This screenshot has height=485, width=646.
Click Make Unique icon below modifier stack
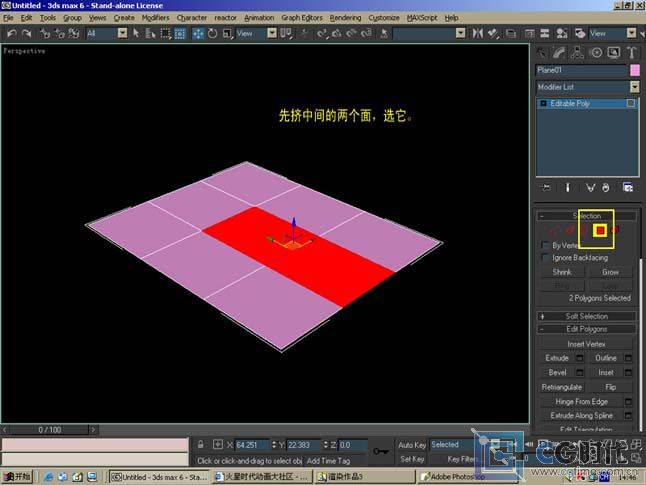(x=590, y=187)
